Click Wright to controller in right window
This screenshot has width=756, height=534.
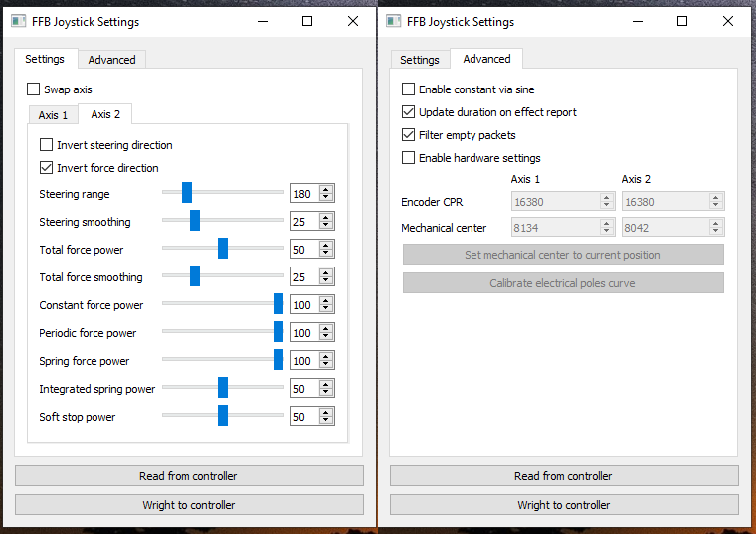[x=564, y=505]
